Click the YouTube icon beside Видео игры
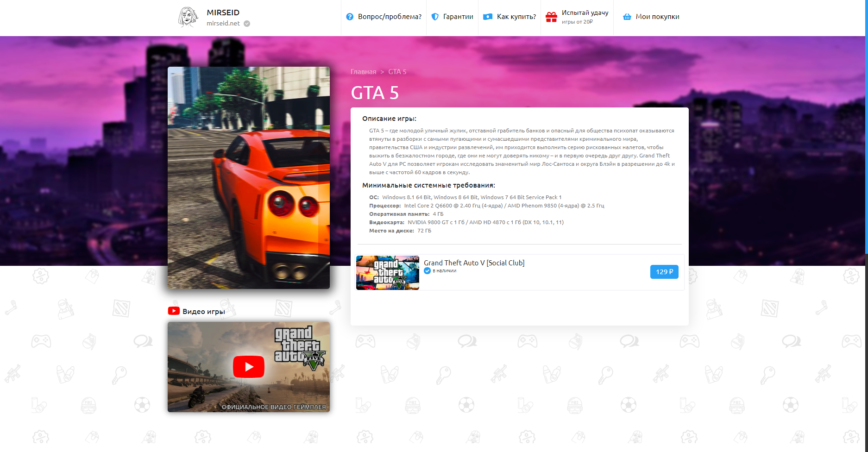868x452 pixels. pyautogui.click(x=174, y=311)
